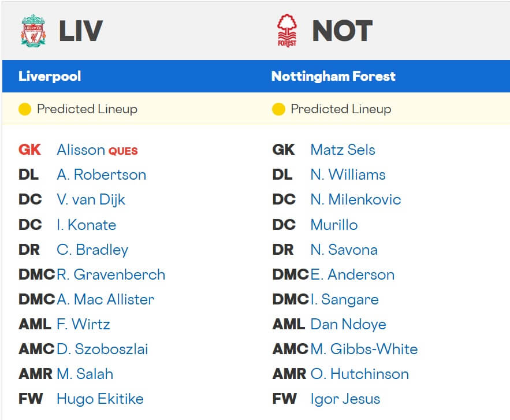Click the Igor Jesus lineup row
The image size is (510, 420).
(346, 399)
